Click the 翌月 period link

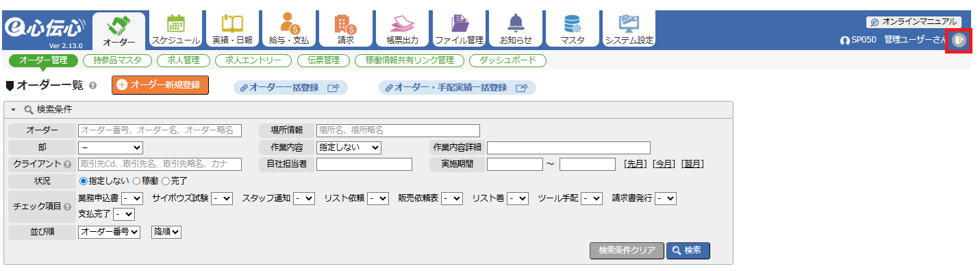tap(693, 164)
